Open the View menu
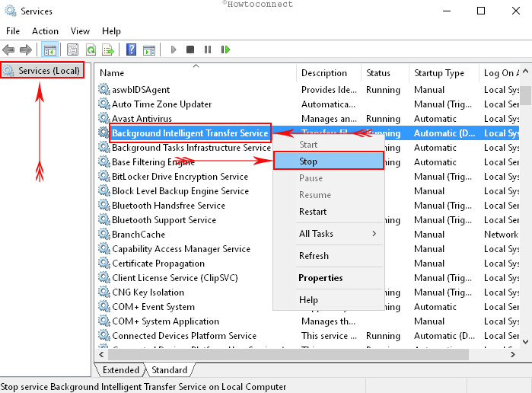Viewport: 532px width, 393px height. tap(80, 31)
